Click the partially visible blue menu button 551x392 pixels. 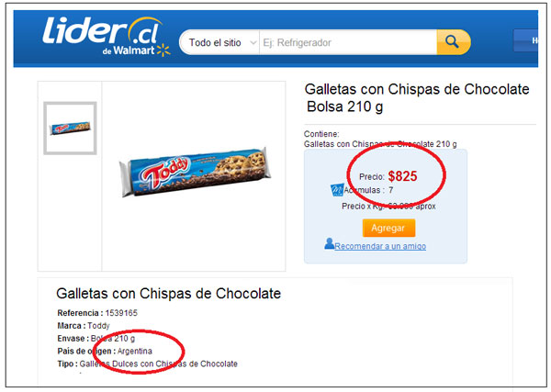point(525,40)
